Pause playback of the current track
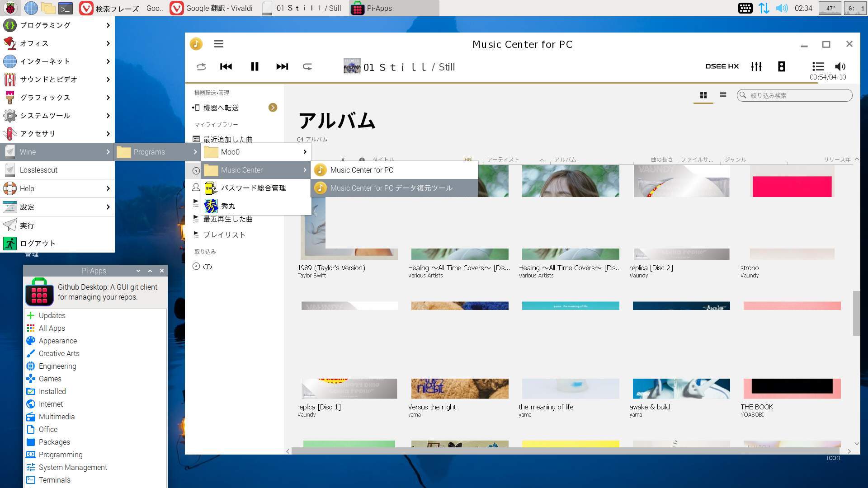This screenshot has height=488, width=868. coord(255,67)
